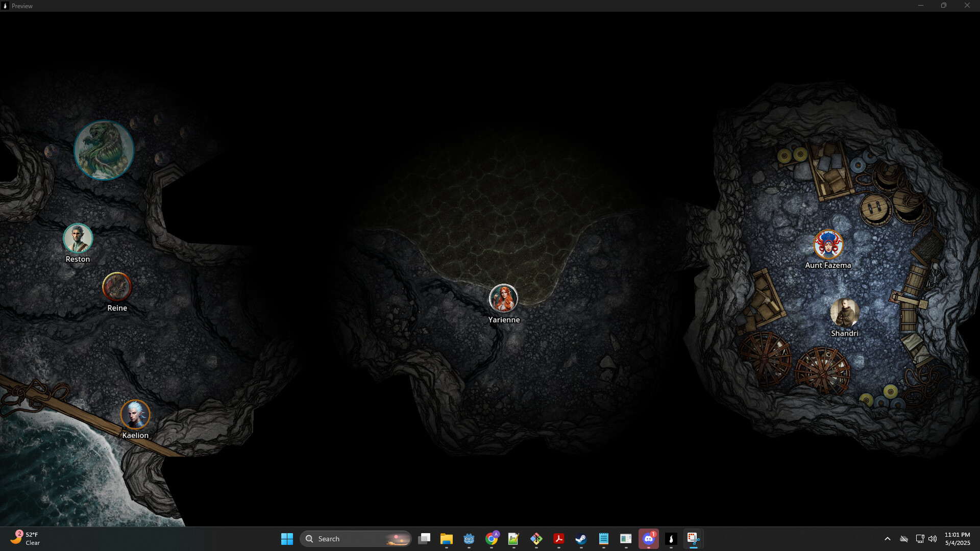Launch Steam from the taskbar

click(581, 539)
